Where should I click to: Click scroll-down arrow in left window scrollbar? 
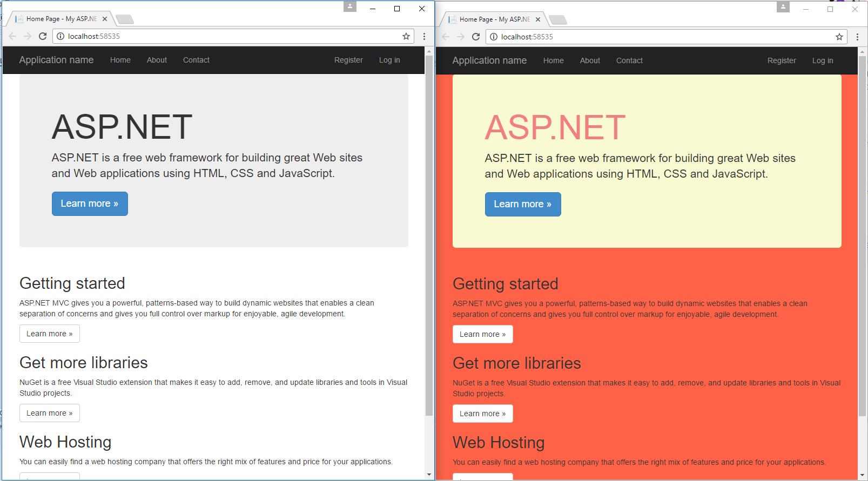[429, 475]
